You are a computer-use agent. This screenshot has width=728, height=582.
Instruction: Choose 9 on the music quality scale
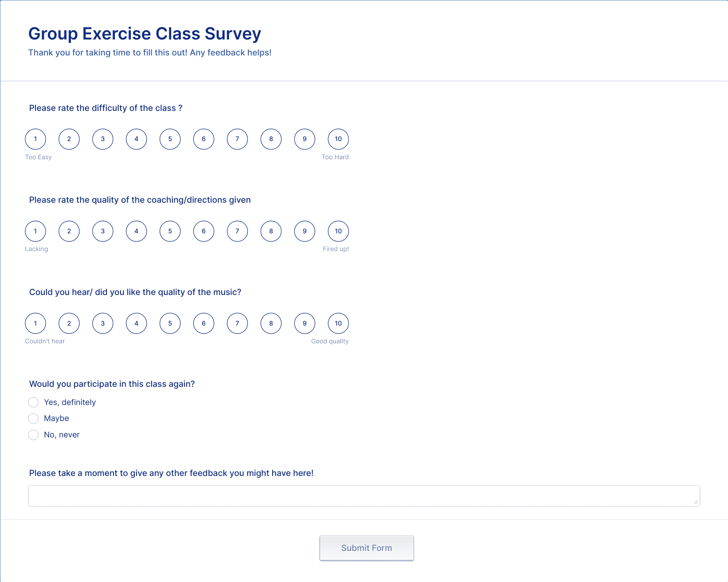coord(305,323)
